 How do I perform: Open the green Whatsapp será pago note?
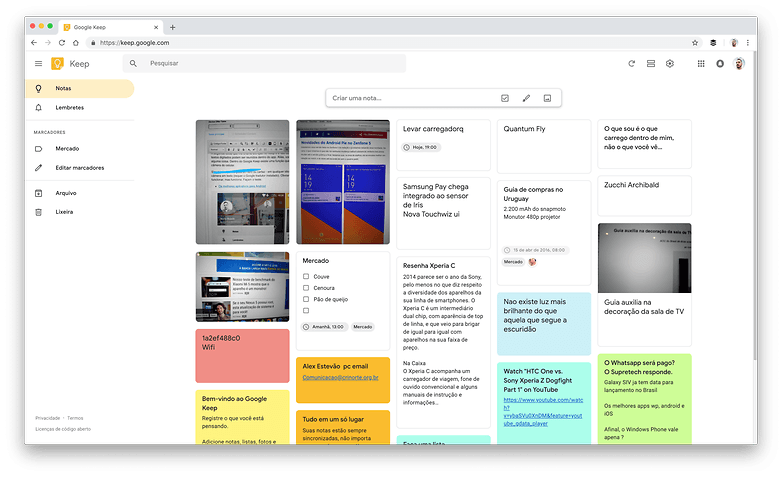644,399
